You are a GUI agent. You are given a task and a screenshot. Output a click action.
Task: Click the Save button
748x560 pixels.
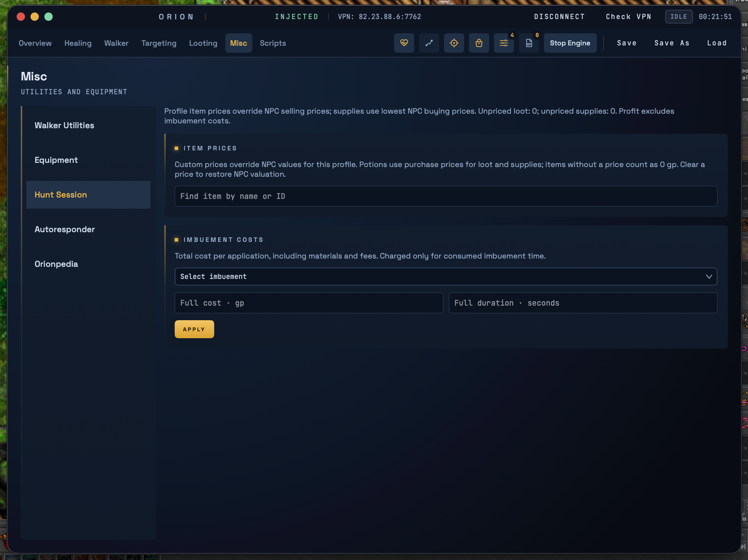click(627, 43)
